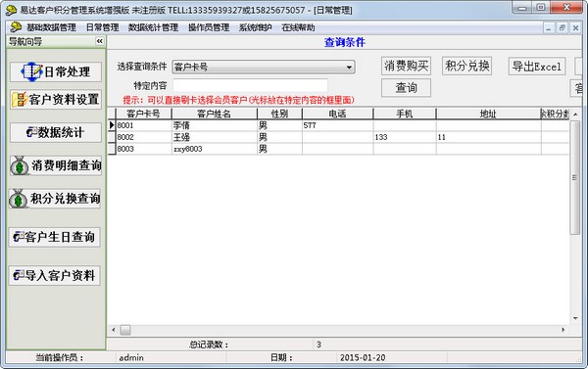Open the 操作员管理 menu
The height and width of the screenshot is (369, 588).
(x=209, y=27)
